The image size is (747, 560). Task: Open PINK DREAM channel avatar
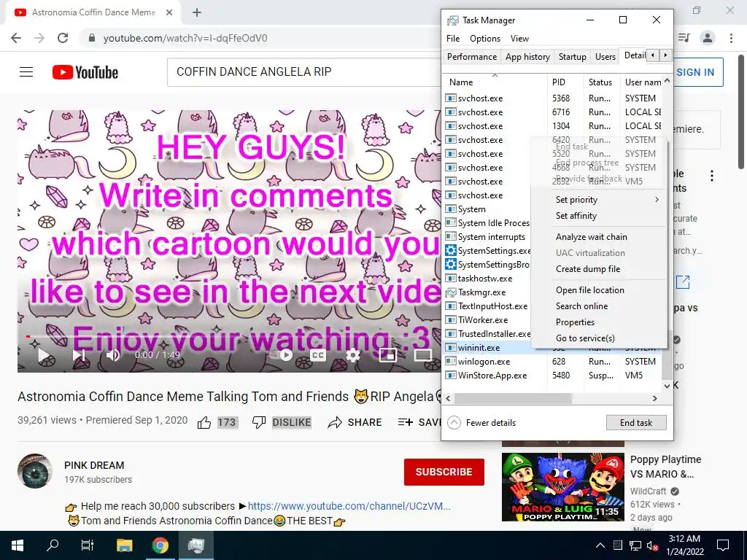pos(35,471)
